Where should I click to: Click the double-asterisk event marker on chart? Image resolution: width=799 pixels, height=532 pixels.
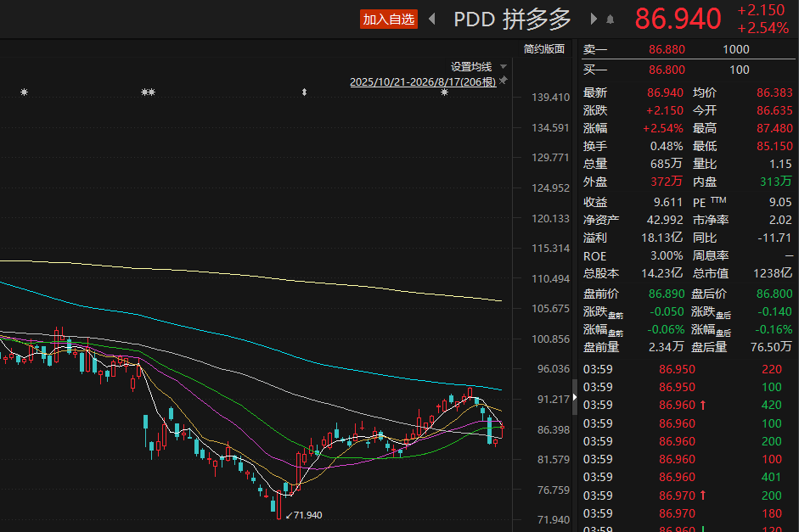(148, 92)
